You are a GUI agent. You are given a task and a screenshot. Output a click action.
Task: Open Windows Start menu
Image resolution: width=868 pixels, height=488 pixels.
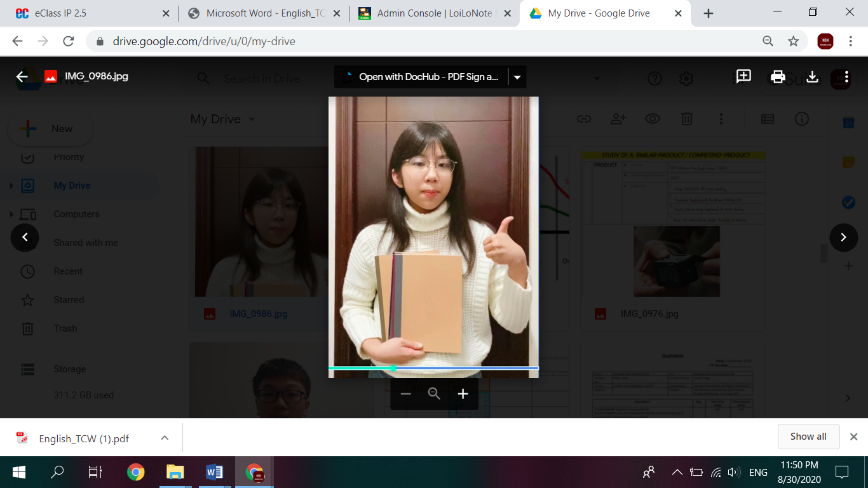tap(18, 472)
